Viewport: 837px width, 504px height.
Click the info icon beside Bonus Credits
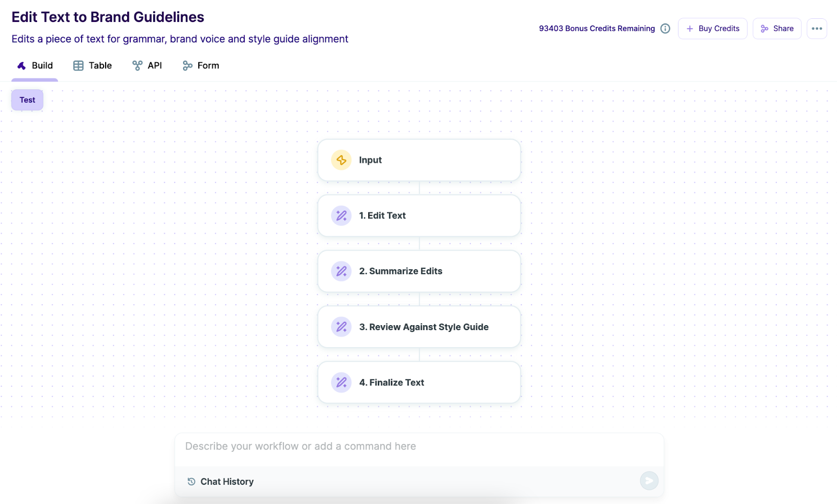(665, 28)
